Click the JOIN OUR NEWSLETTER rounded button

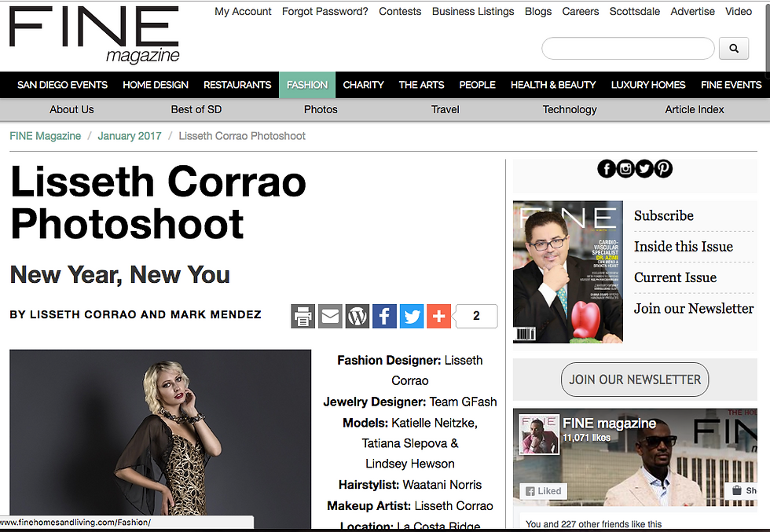coord(635,380)
